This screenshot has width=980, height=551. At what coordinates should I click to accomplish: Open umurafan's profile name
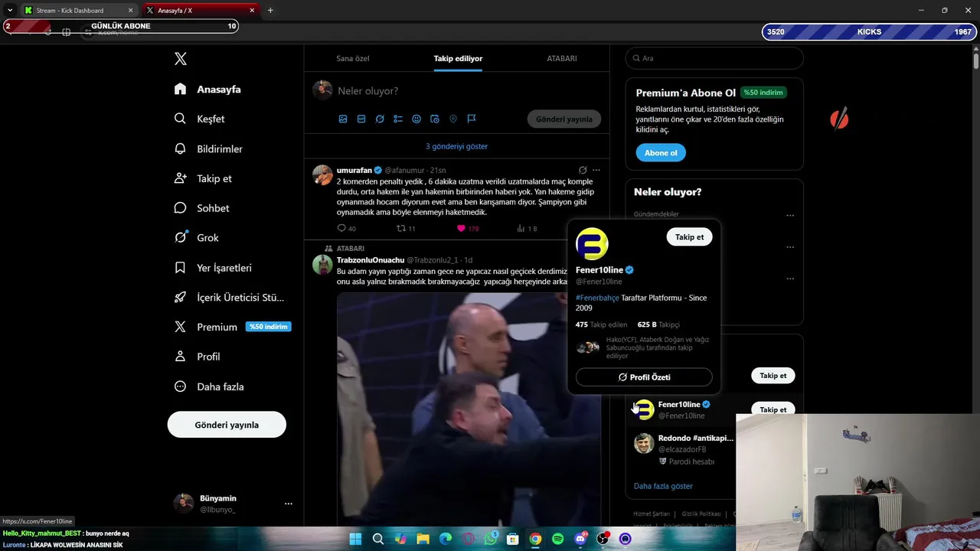click(354, 170)
